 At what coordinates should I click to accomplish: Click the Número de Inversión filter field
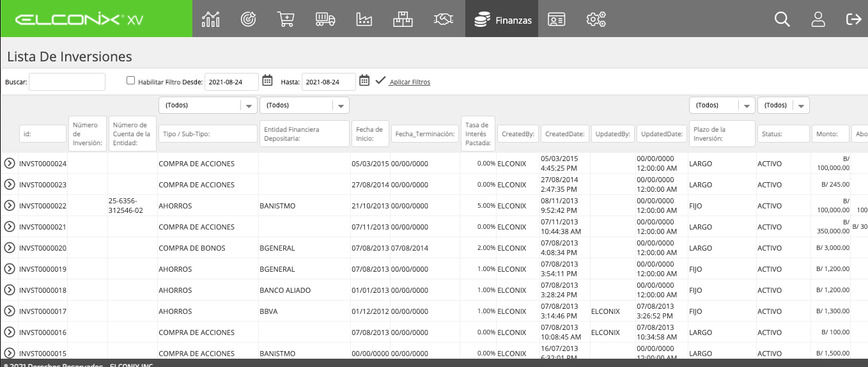pyautogui.click(x=87, y=134)
